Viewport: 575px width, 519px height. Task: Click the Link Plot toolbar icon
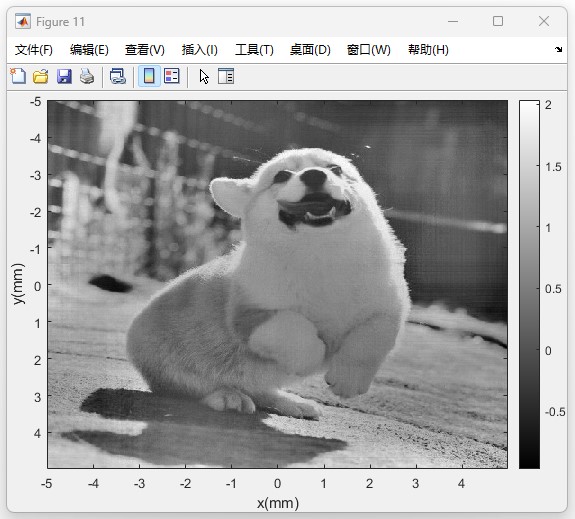point(118,76)
